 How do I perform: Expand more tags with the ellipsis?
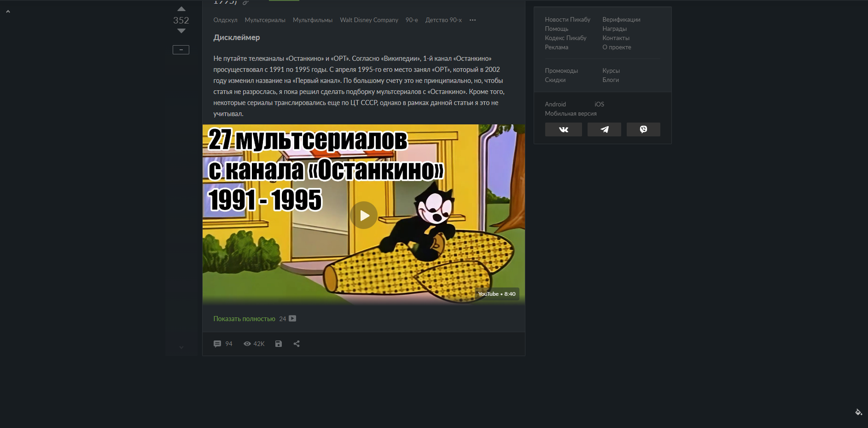pyautogui.click(x=472, y=20)
